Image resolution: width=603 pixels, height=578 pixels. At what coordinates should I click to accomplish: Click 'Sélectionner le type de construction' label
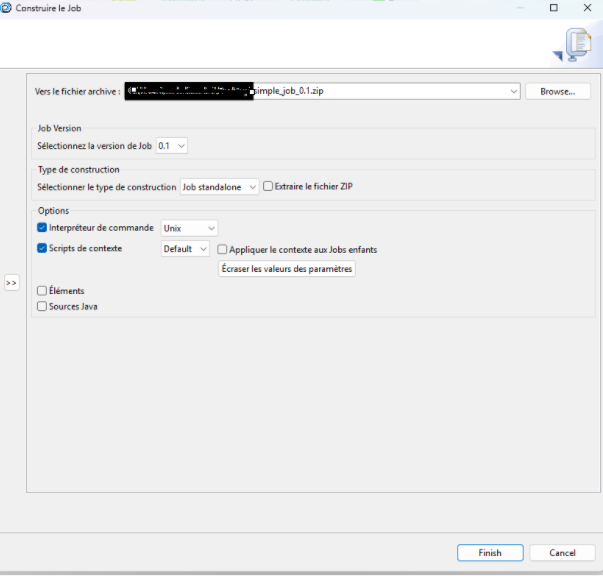tap(107, 187)
